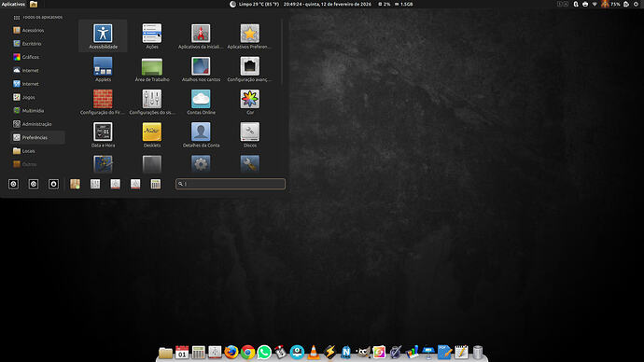Open Área de Trabalho preferences
The height and width of the screenshot is (362, 644).
click(x=152, y=69)
